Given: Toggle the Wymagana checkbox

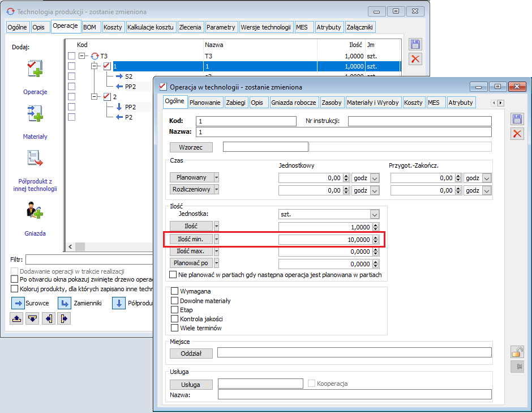Looking at the screenshot, I should 175,291.
